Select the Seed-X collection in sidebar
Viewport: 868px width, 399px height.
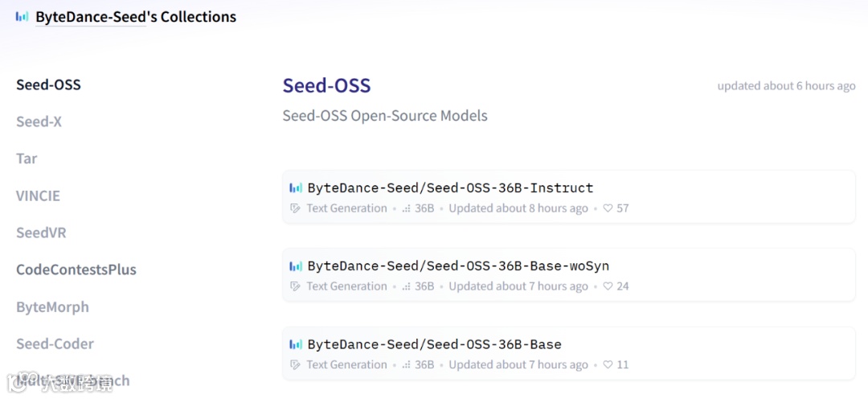(39, 121)
